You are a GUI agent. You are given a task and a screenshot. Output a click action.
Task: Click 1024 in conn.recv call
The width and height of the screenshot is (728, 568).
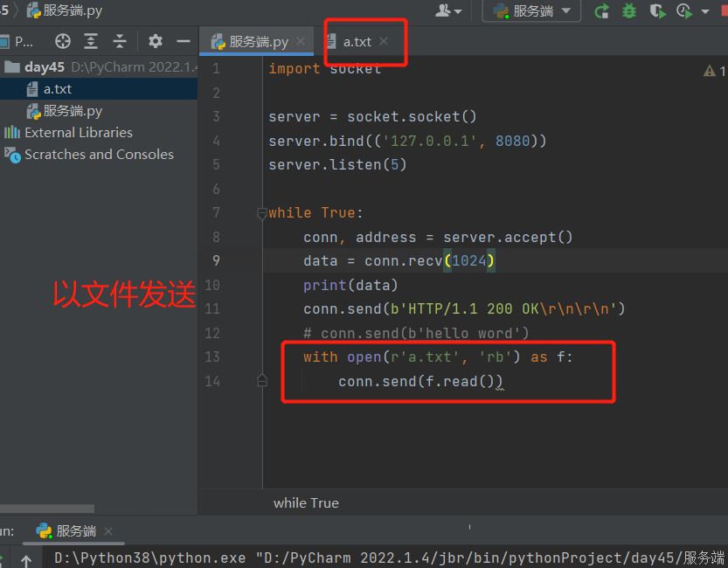[469, 260]
